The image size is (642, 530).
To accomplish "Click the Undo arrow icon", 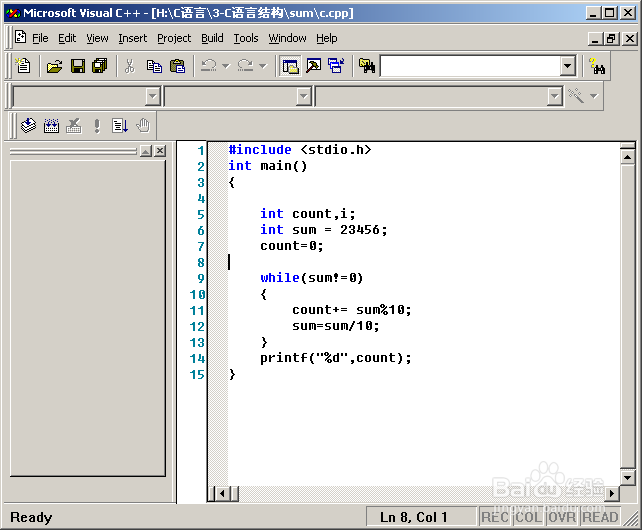I will coord(209,66).
